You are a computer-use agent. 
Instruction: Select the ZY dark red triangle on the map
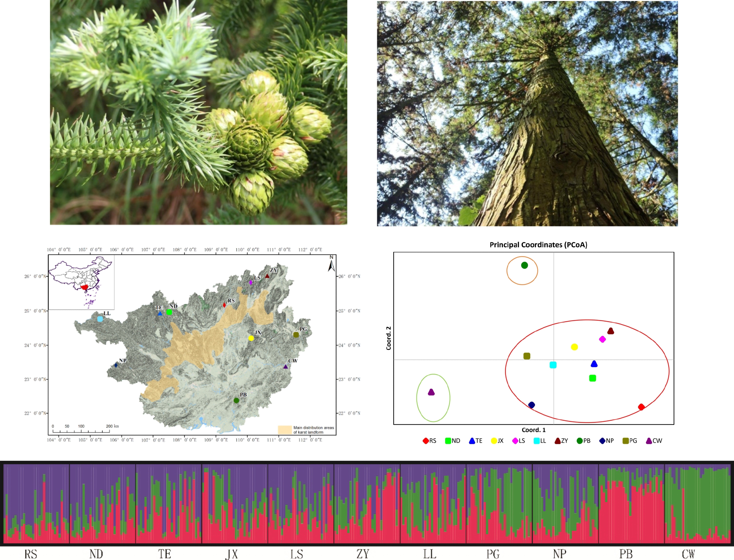[x=267, y=276]
